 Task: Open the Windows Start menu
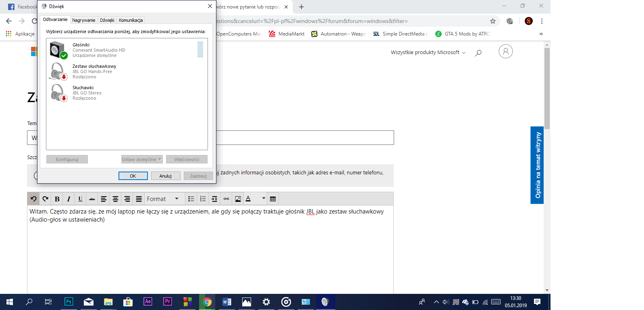(10, 302)
